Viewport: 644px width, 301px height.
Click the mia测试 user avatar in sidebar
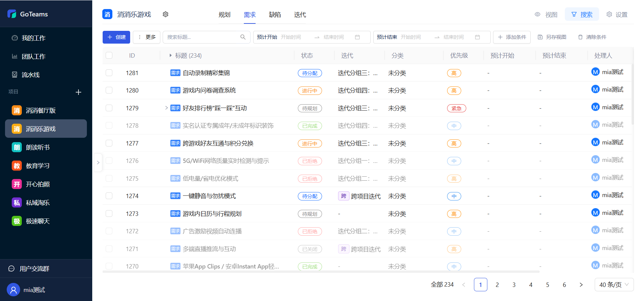(13, 290)
